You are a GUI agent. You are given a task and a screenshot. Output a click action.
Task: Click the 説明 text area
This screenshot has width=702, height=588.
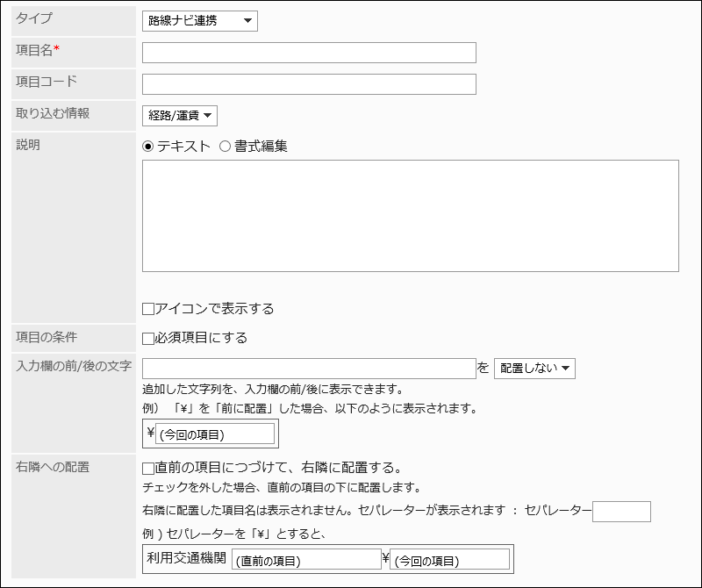410,216
